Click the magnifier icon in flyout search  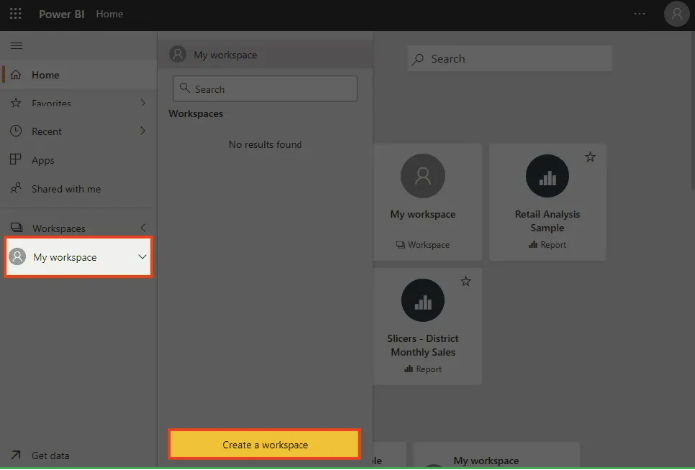tap(185, 88)
